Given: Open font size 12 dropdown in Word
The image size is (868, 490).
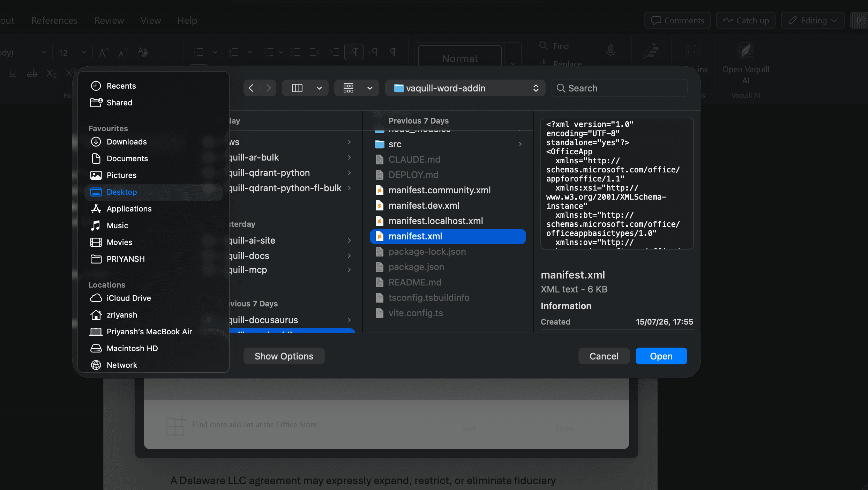Looking at the screenshot, I should coord(84,52).
